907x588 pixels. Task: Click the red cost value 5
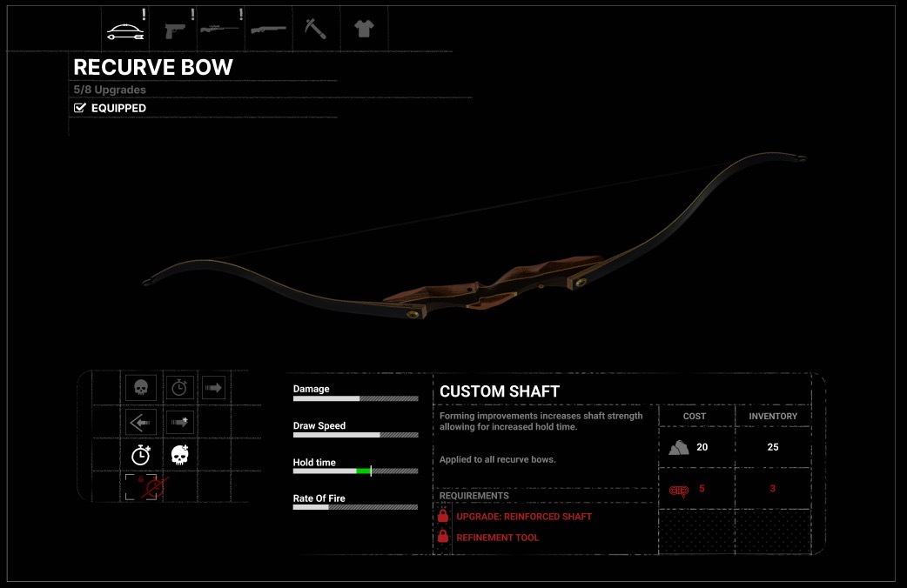[x=702, y=489]
